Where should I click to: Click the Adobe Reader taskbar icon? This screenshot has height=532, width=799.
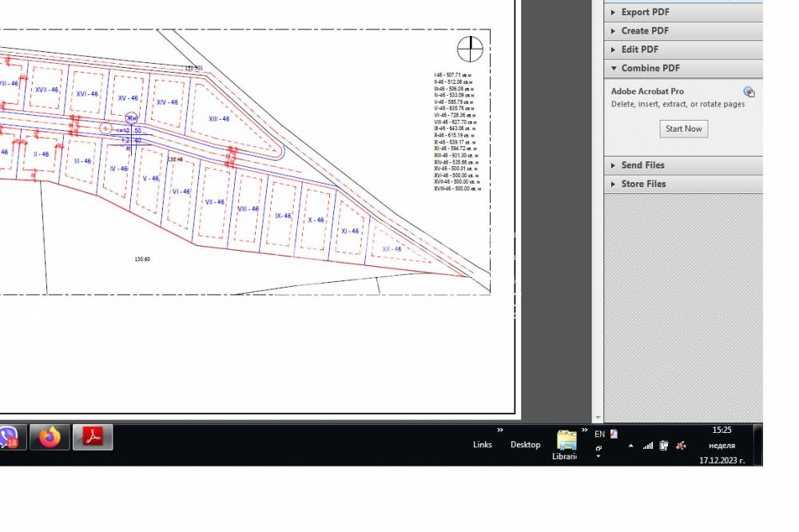(93, 438)
